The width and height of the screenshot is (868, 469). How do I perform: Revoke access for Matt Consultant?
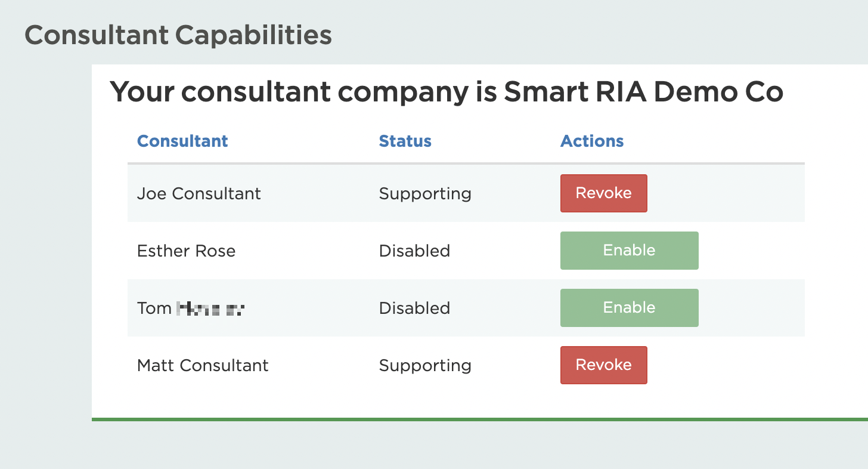coord(603,365)
